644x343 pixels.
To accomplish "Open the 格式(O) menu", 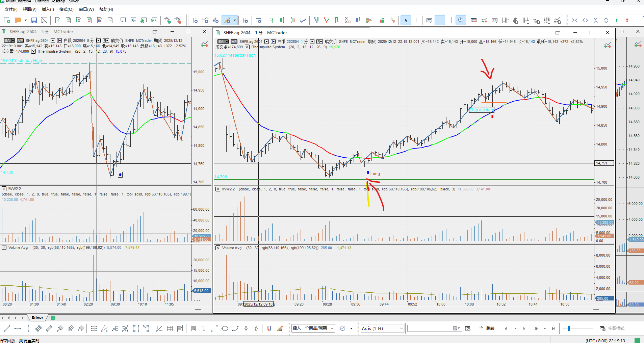I will [x=66, y=9].
